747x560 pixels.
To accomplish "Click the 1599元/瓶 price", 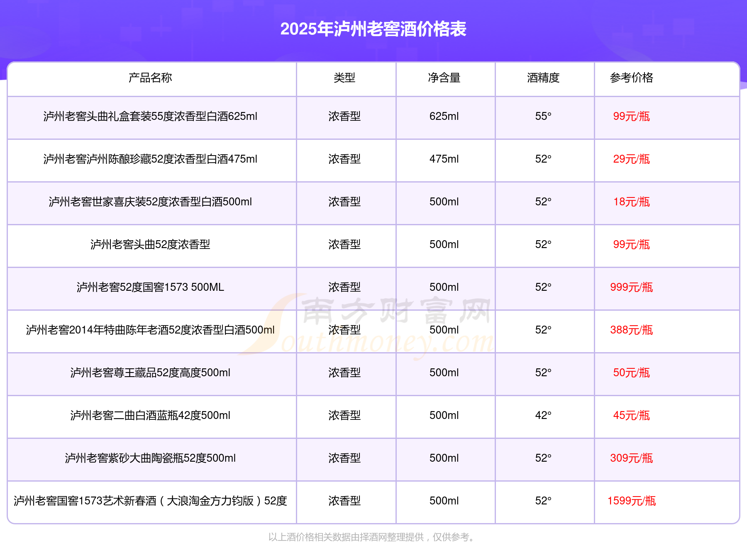I will [631, 501].
